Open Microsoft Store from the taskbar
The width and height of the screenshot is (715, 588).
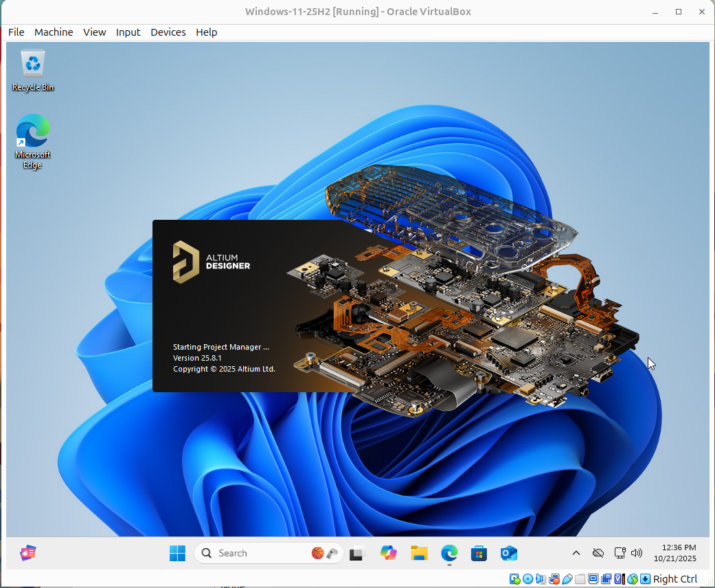[479, 553]
